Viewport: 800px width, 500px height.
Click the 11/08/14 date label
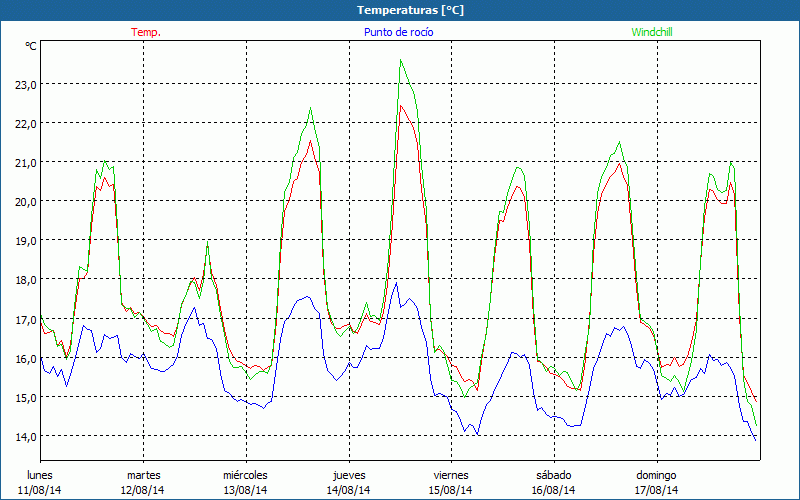40,490
